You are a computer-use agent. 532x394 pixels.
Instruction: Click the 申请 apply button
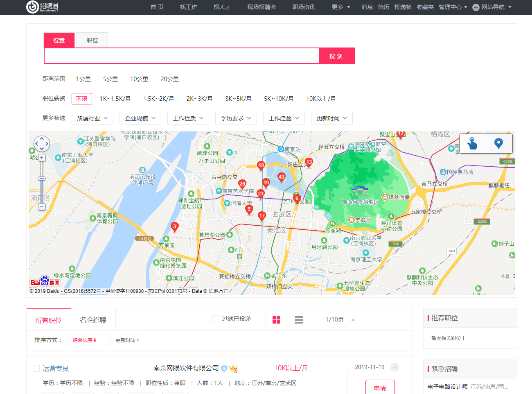point(380,387)
